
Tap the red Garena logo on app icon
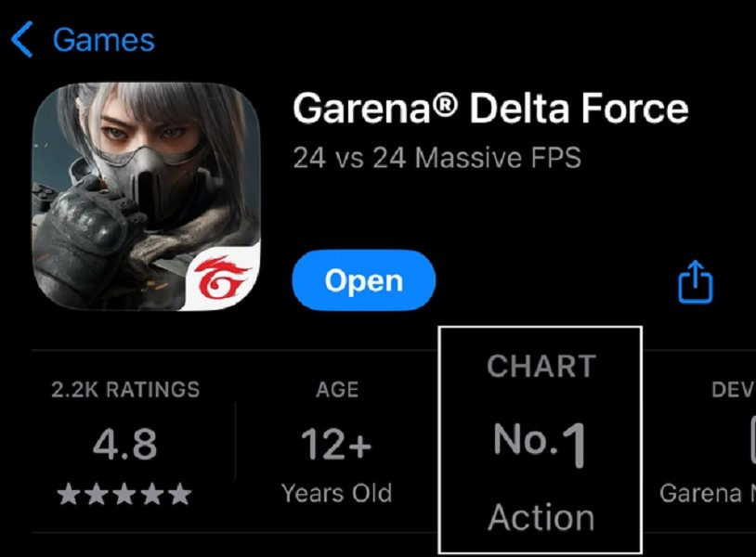[222, 278]
